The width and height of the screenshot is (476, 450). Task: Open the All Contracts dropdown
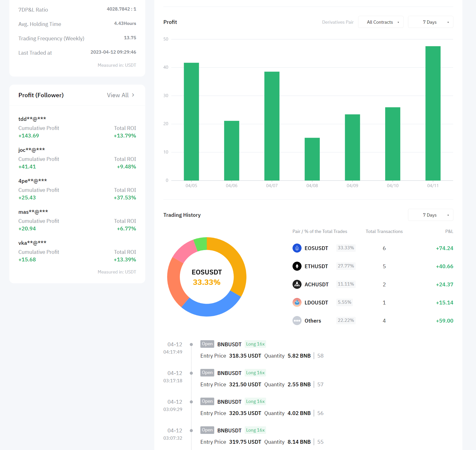(x=381, y=22)
